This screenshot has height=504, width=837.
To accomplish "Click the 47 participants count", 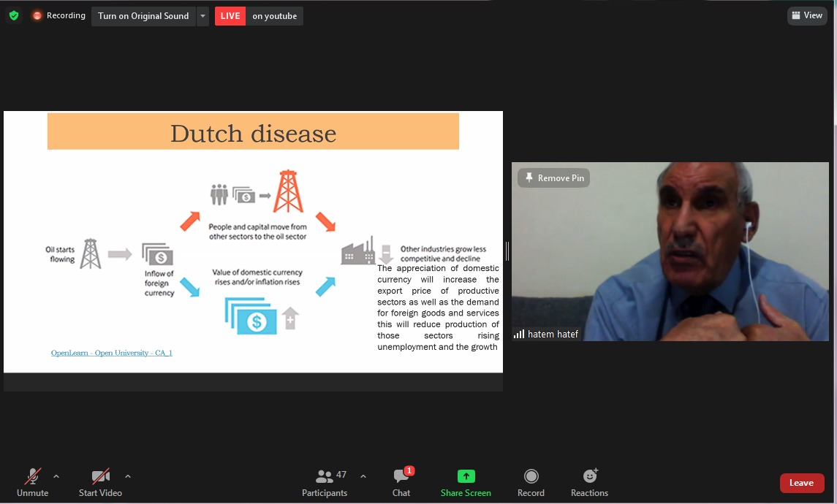I will 341,475.
